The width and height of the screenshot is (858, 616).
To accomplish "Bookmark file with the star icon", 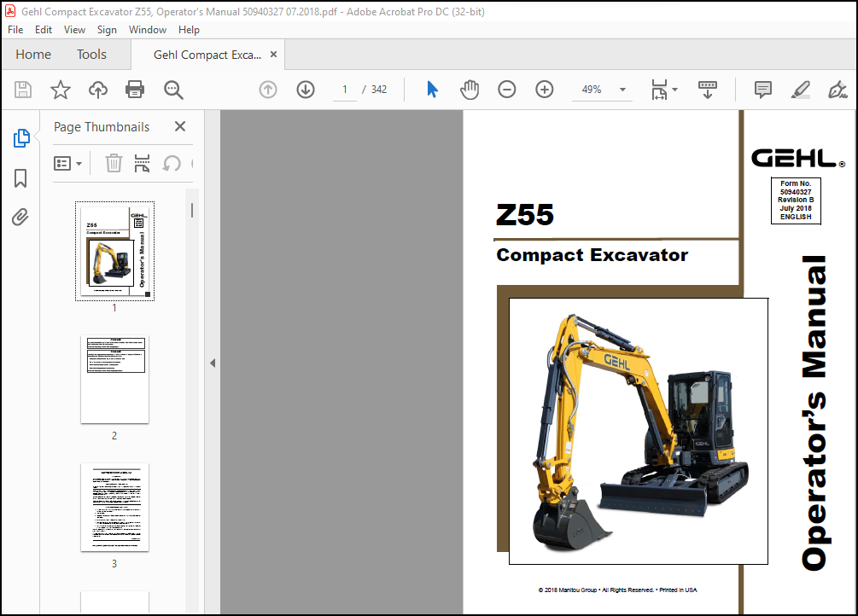I will [x=61, y=90].
